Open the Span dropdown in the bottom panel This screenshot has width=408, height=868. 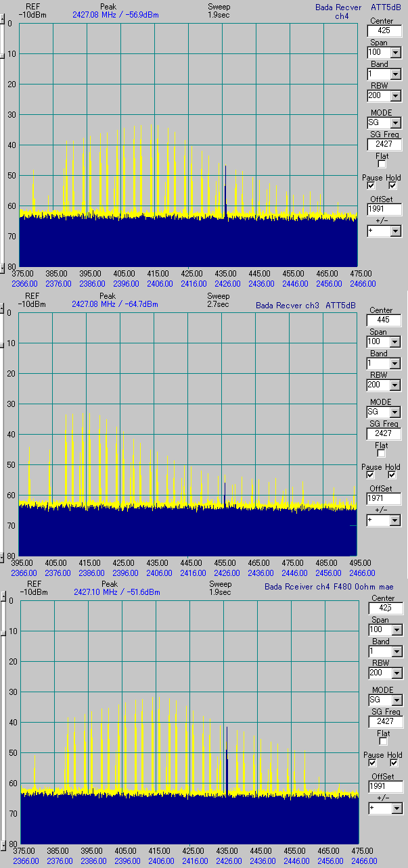(x=396, y=629)
